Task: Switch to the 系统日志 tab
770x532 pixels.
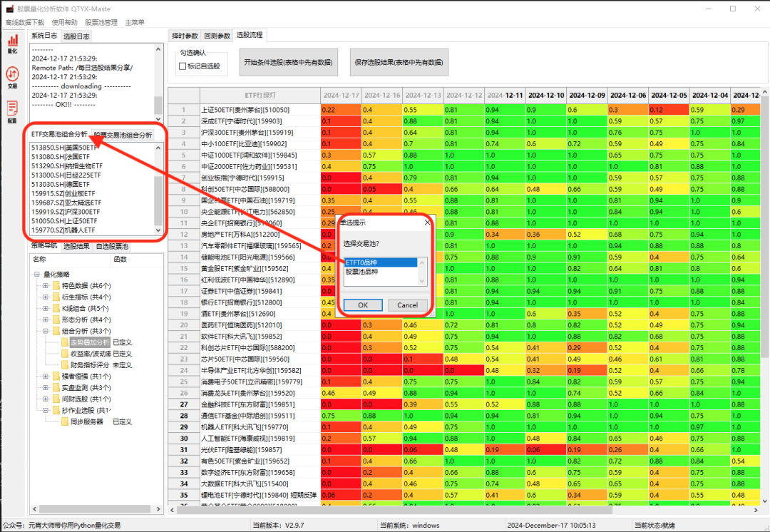Action: [44, 36]
